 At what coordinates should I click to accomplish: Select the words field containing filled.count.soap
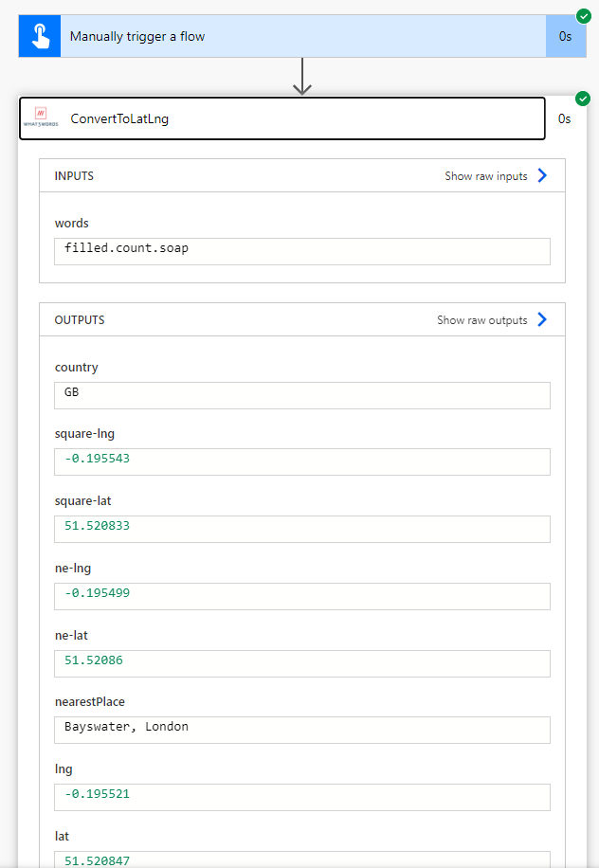tap(301, 250)
